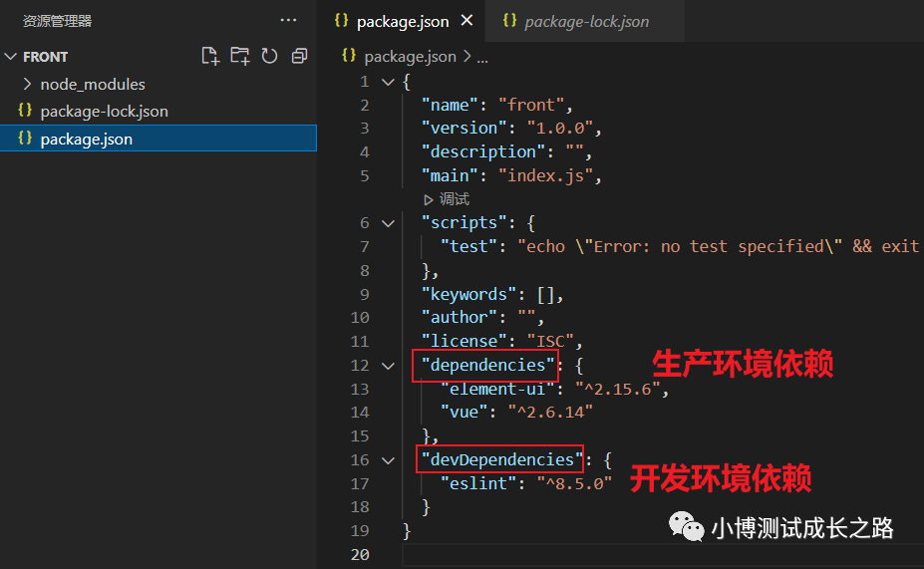Fold the devDependencies block at line 16
Image resolution: width=924 pixels, height=569 pixels.
pos(389,460)
